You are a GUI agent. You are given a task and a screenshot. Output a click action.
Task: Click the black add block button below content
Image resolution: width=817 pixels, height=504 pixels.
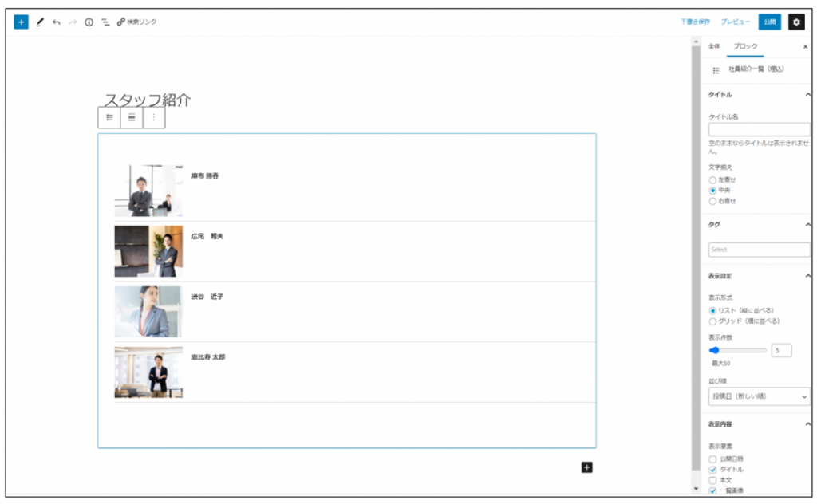[587, 467]
